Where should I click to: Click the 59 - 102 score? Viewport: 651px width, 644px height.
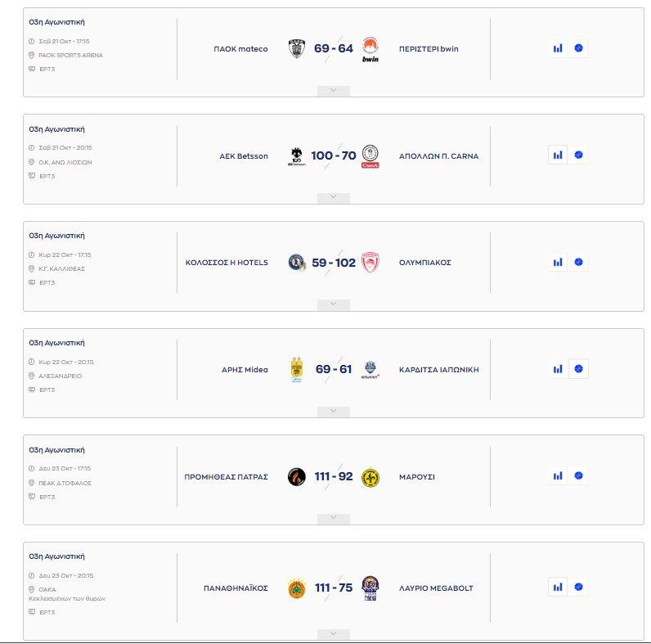tap(334, 263)
